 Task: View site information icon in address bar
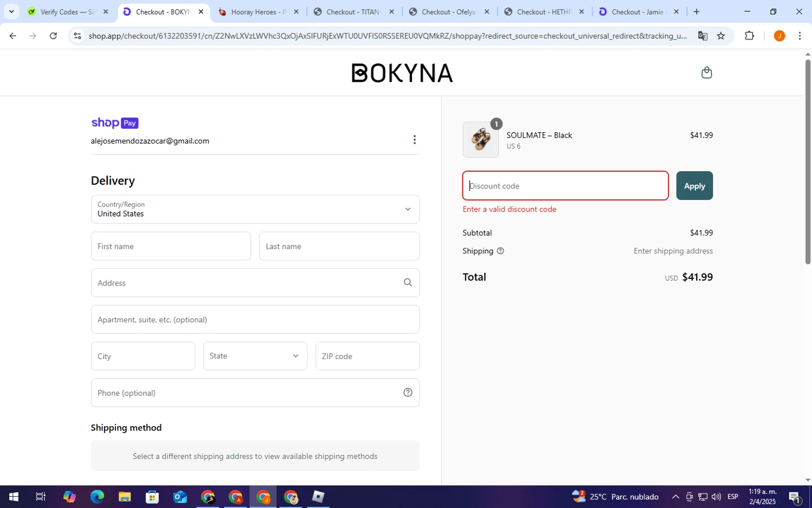[77, 36]
